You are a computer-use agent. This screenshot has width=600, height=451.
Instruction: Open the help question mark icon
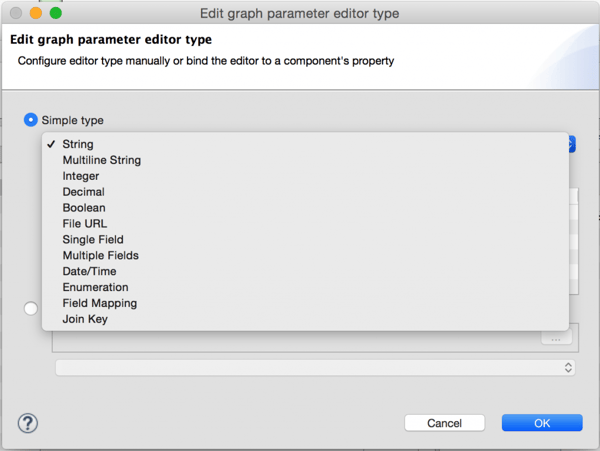[28, 423]
